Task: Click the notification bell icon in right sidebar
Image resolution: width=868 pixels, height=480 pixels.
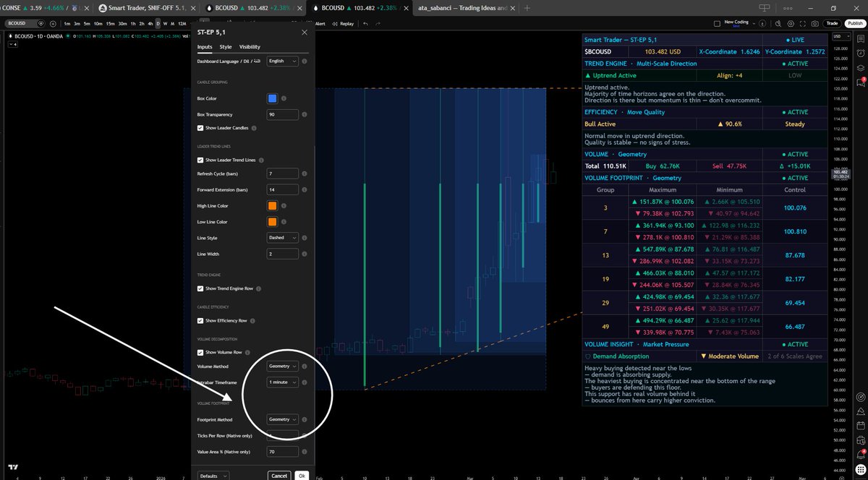Action: click(x=861, y=455)
